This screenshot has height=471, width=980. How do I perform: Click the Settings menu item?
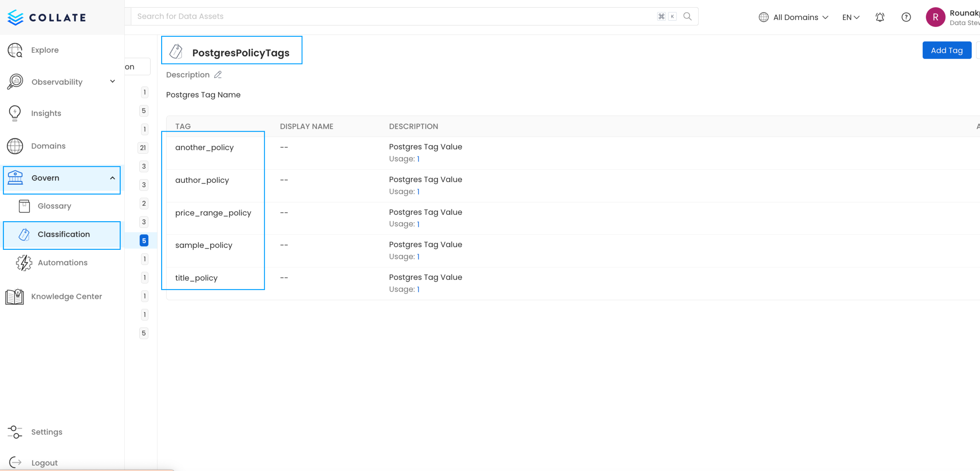[47, 432]
